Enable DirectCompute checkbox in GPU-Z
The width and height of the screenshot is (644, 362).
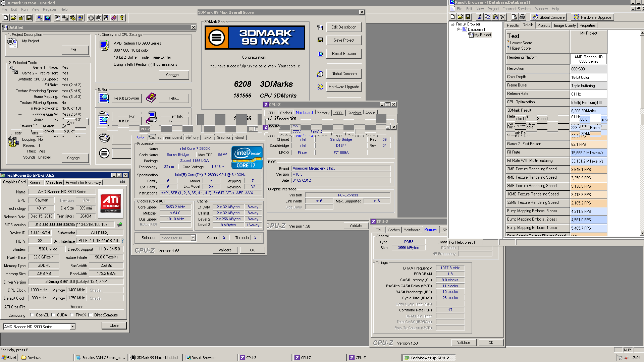click(x=90, y=315)
